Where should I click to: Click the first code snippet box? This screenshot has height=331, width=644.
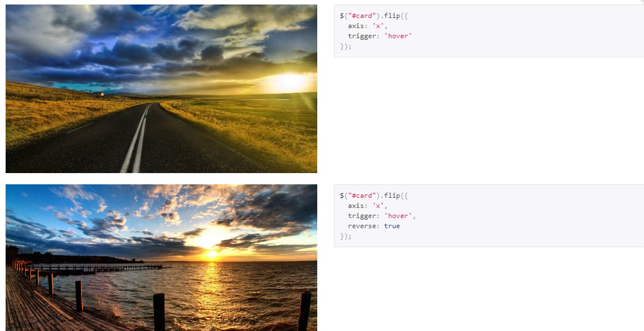(488, 31)
